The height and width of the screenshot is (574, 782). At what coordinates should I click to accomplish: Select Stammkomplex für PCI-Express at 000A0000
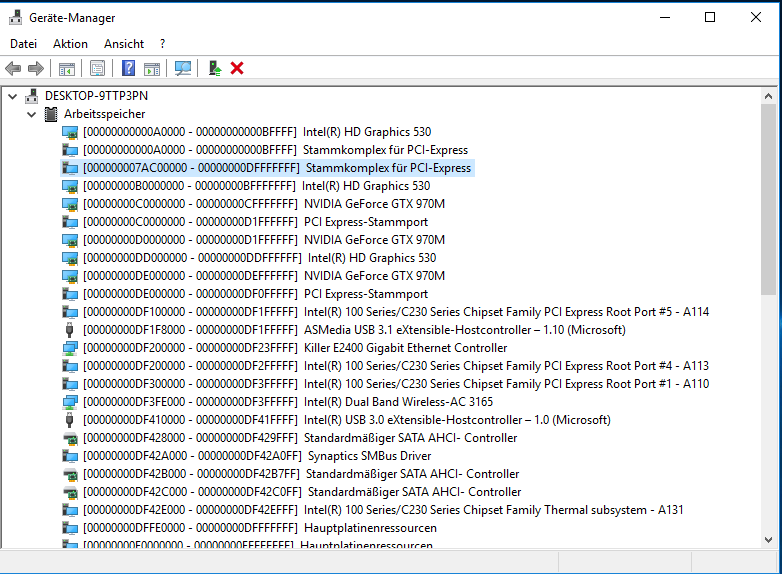click(275, 150)
